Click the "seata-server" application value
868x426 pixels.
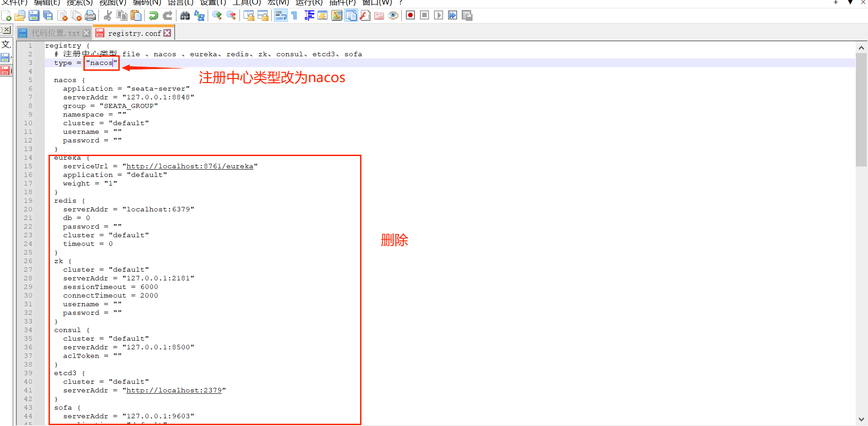pyautogui.click(x=158, y=89)
